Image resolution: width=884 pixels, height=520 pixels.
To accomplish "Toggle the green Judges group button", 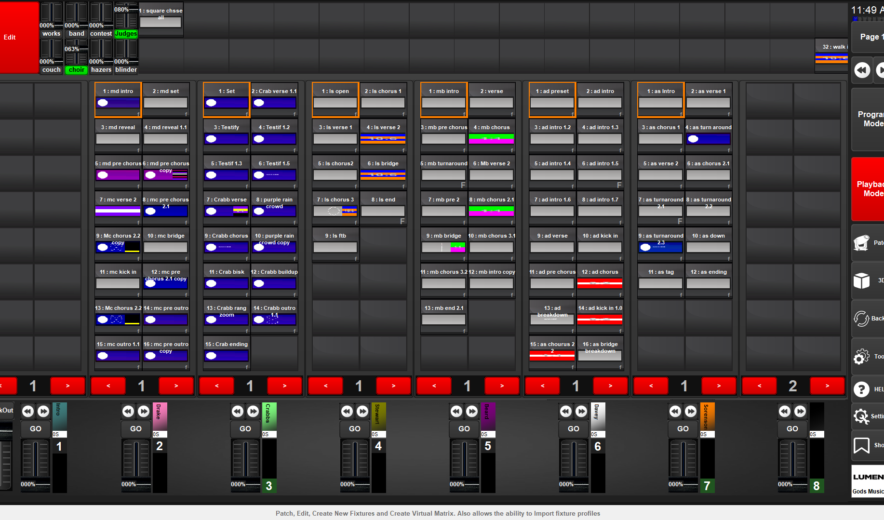I will 126,33.
